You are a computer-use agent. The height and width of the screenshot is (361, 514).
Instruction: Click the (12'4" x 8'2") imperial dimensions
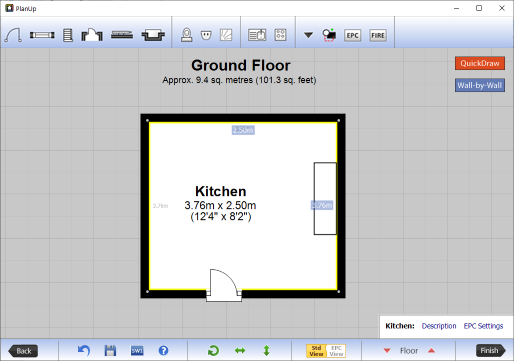[221, 217]
